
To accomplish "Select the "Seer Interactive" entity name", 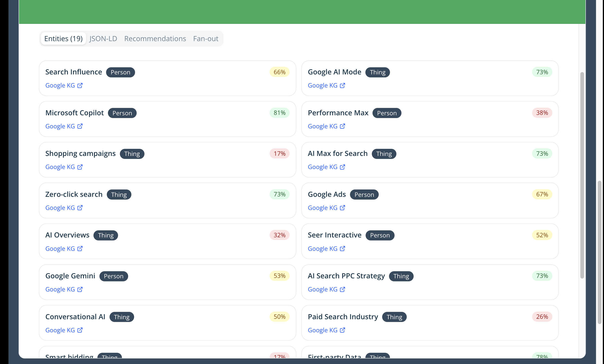I will point(335,235).
